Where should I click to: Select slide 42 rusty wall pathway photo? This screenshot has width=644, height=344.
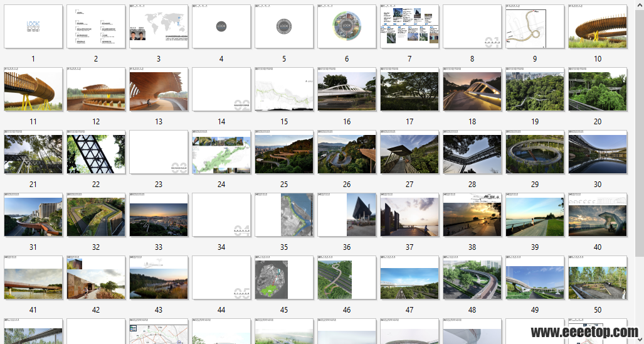[96, 278]
